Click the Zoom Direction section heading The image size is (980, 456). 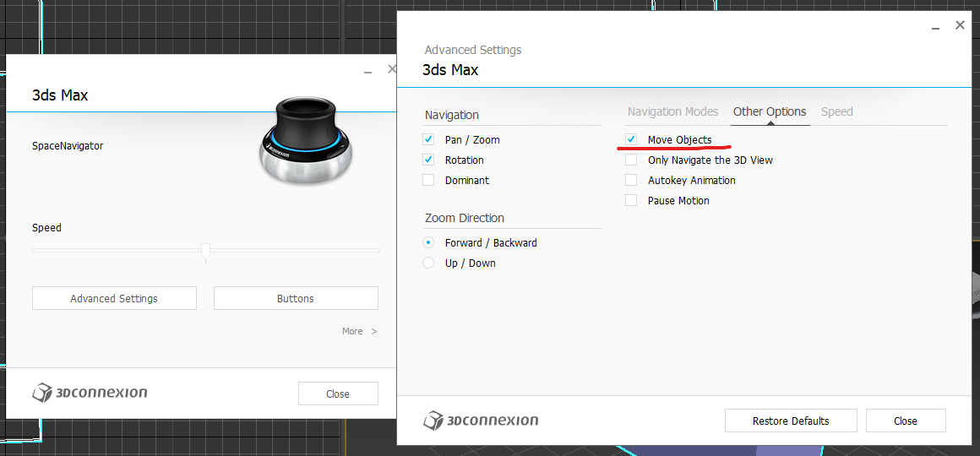(465, 218)
